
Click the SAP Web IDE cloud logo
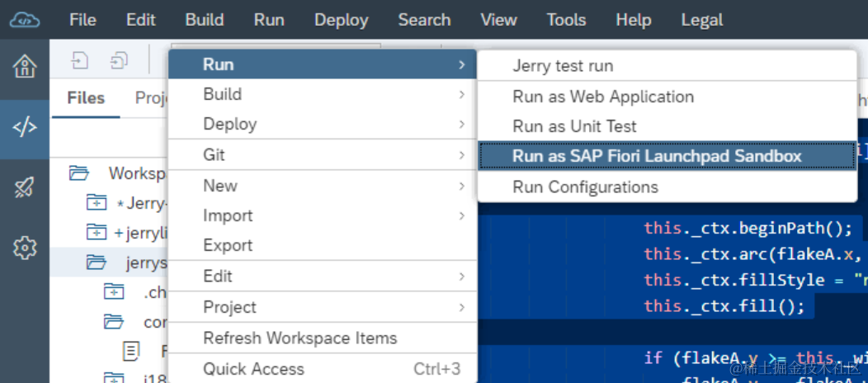coord(25,21)
